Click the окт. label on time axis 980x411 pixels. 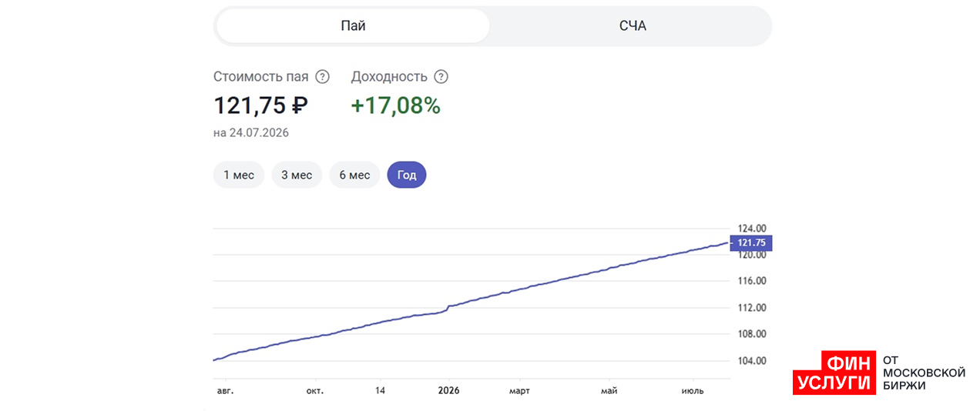point(315,391)
